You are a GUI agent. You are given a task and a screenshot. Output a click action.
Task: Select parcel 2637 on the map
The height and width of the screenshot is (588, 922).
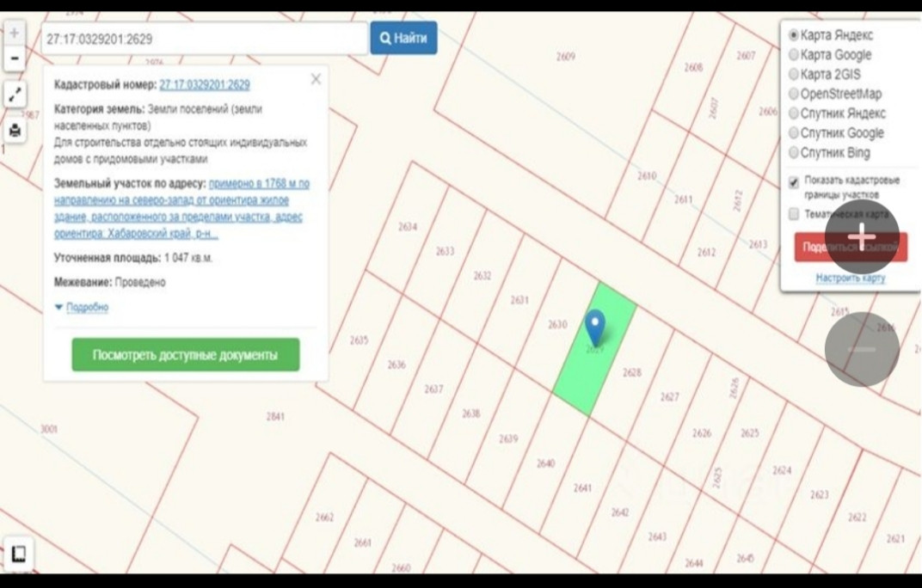[433, 389]
